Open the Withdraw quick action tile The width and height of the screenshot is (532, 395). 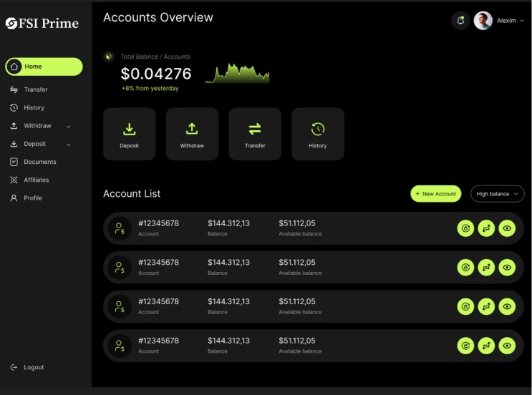[x=192, y=134]
